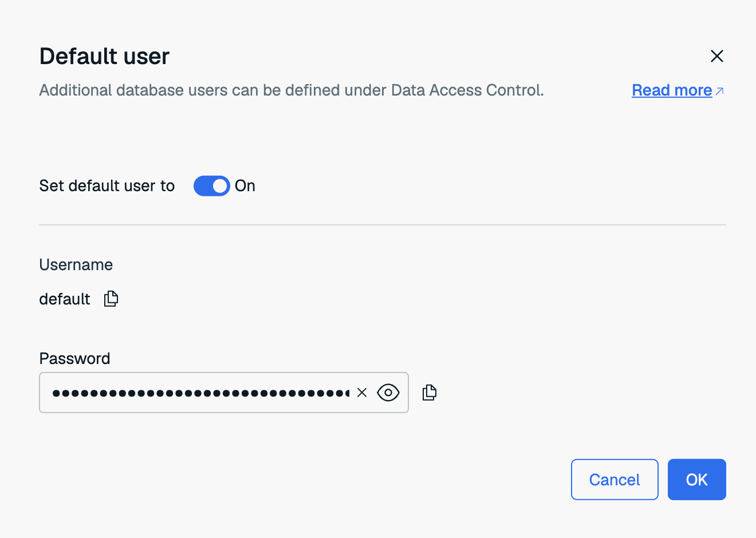756x538 pixels.
Task: Cancel the default user changes
Action: (615, 480)
